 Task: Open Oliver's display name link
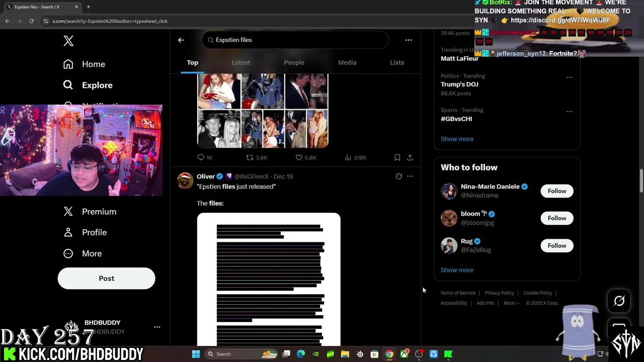206,176
